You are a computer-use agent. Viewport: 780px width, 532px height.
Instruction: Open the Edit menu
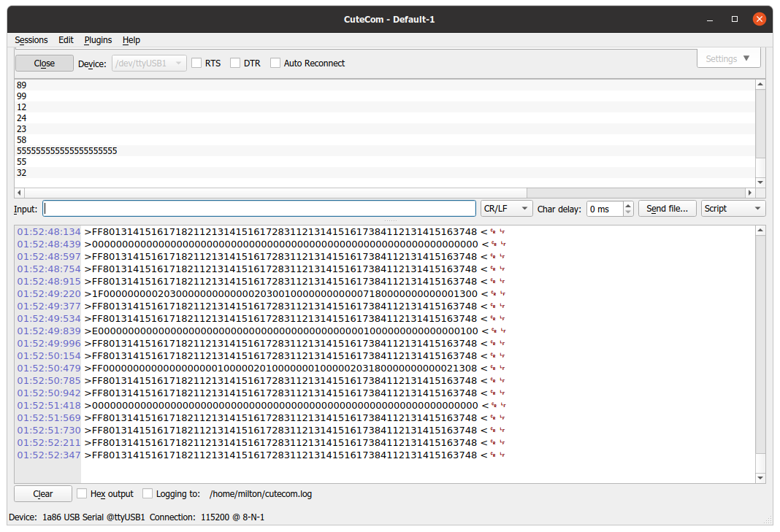(66, 40)
